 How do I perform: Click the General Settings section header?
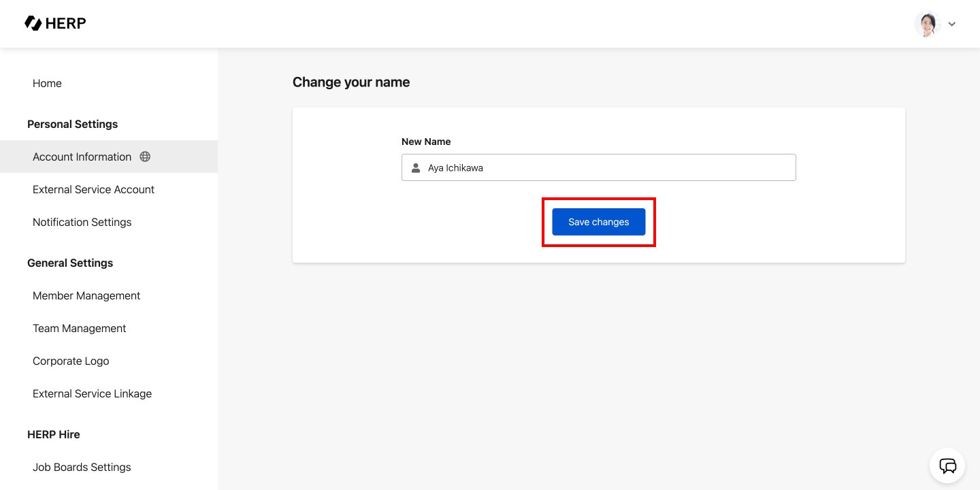(x=70, y=263)
